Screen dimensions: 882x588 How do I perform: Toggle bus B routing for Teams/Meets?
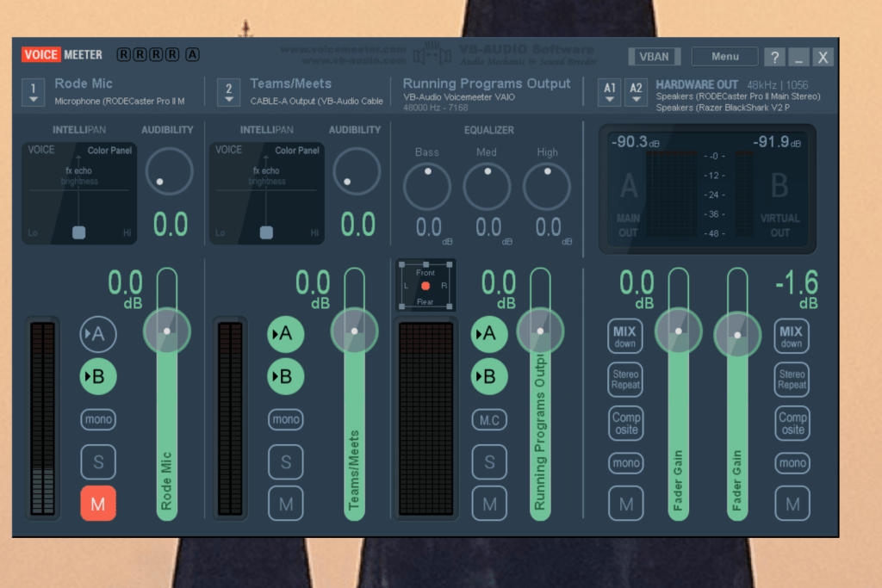click(x=286, y=376)
